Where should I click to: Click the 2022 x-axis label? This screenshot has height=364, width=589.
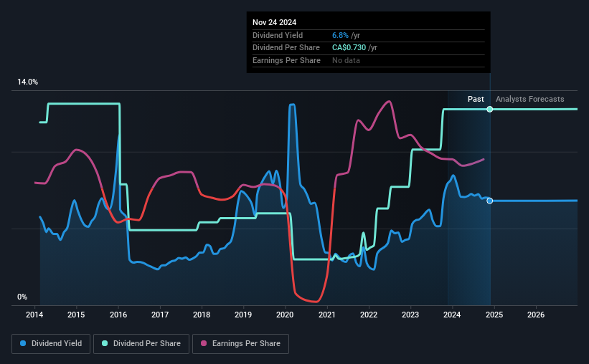(x=369, y=315)
